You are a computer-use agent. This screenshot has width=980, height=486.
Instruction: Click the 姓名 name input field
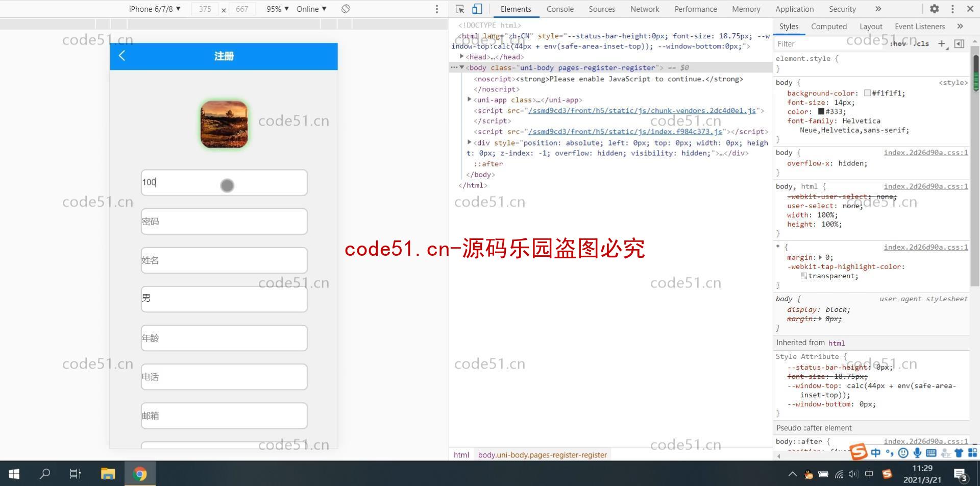point(224,260)
